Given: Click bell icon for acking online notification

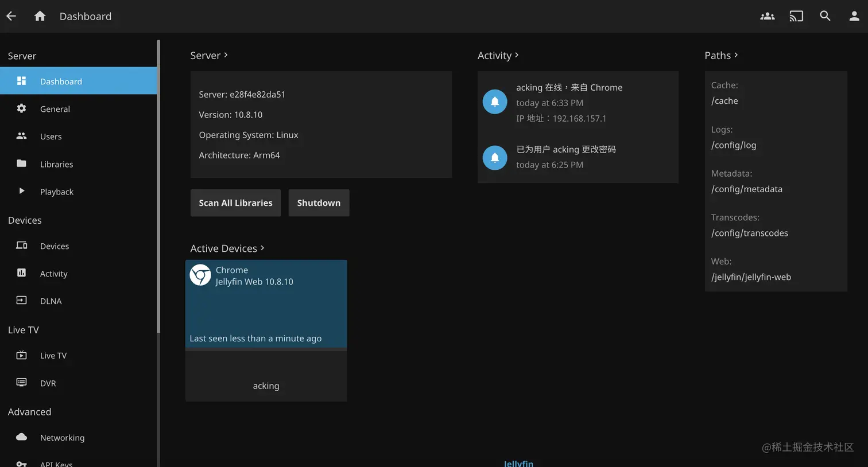Looking at the screenshot, I should coord(495,102).
